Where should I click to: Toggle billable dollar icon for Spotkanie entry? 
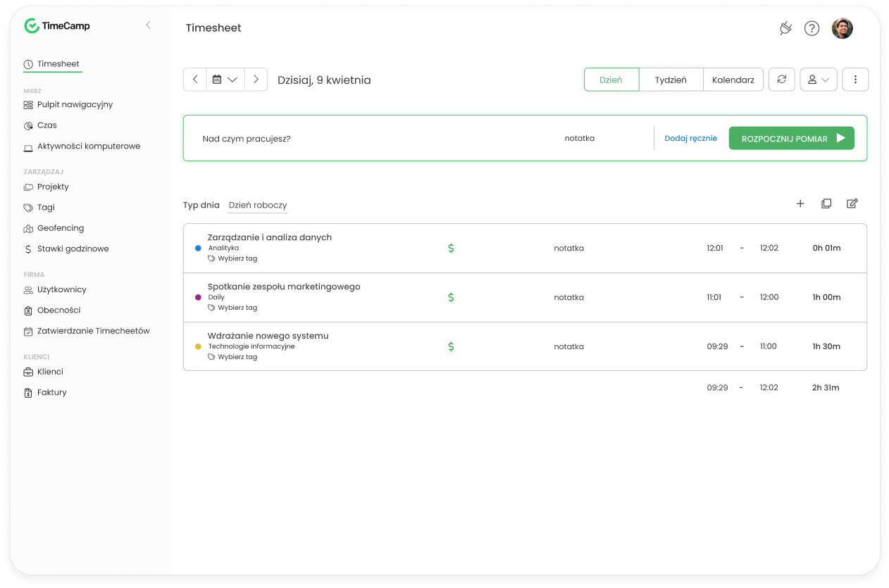pos(451,297)
